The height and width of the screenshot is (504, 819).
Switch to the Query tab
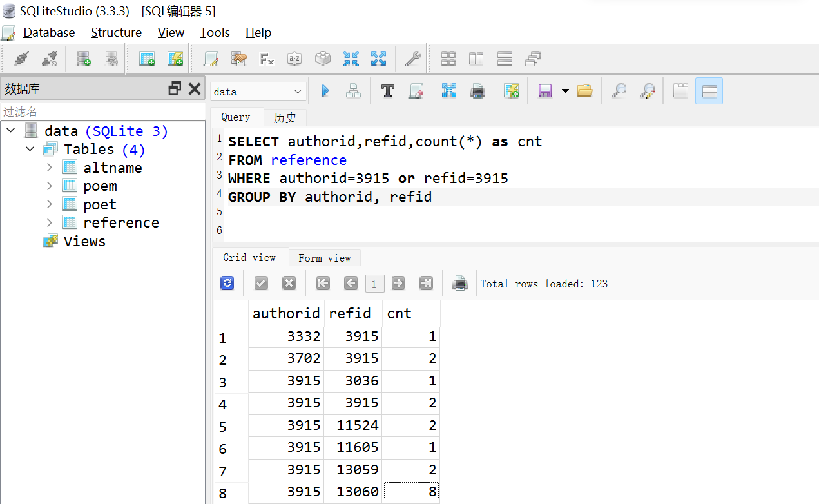tap(236, 117)
